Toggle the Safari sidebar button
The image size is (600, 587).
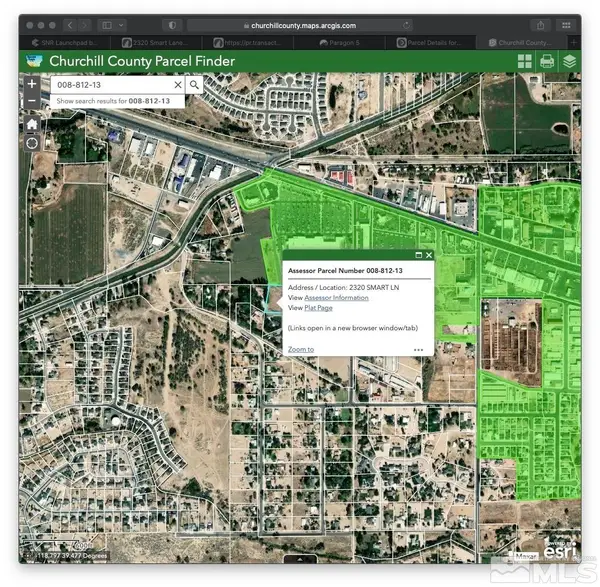(x=107, y=24)
